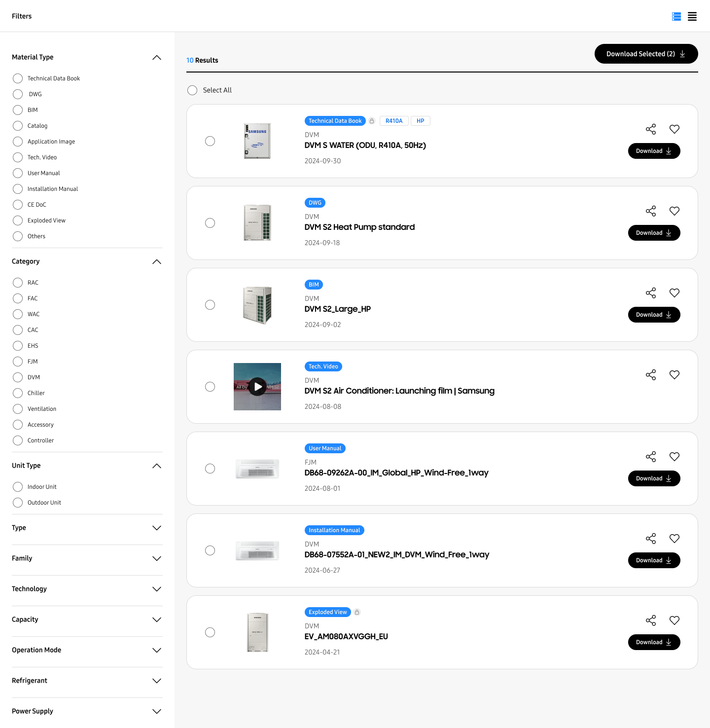Select the DVM S2_Large_HP result checkbox

[x=210, y=305]
